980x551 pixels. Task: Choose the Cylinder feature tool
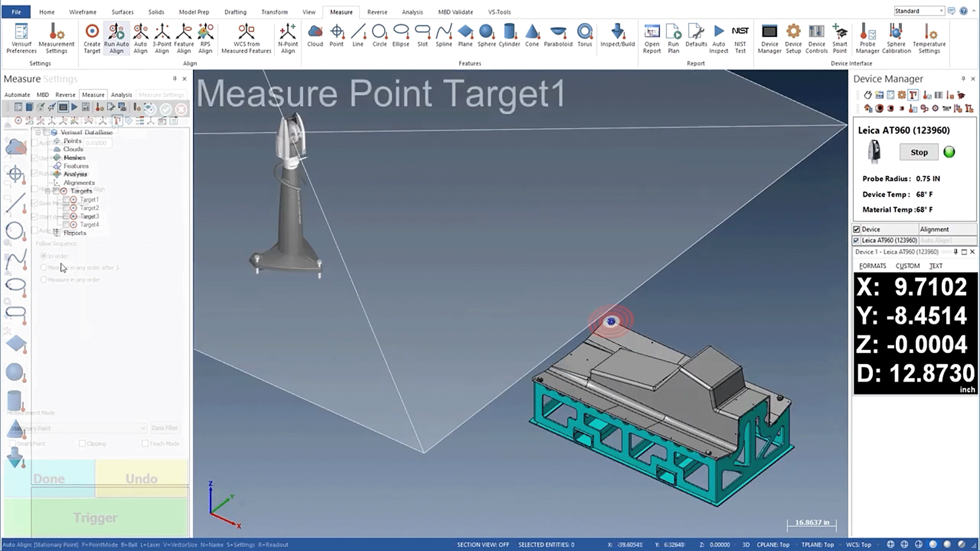pos(509,36)
